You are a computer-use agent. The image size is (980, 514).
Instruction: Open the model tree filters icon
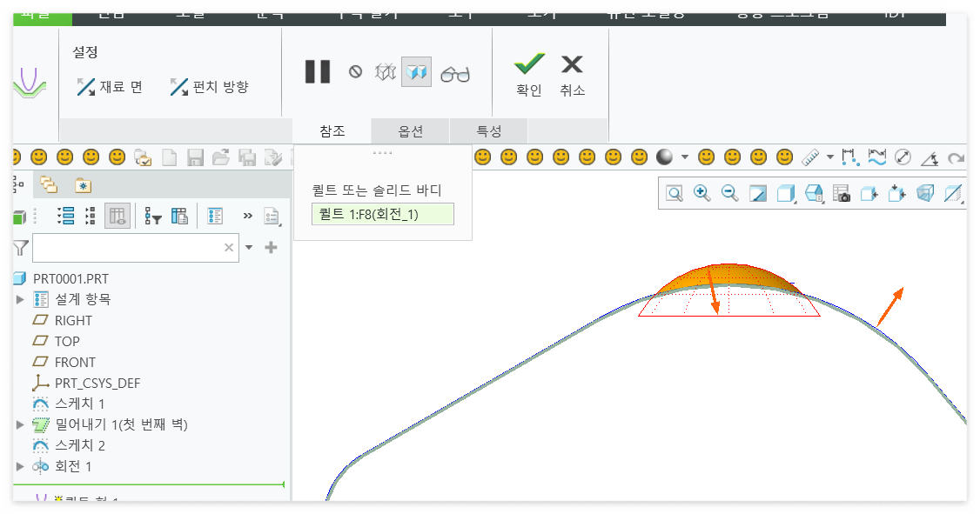[153, 216]
